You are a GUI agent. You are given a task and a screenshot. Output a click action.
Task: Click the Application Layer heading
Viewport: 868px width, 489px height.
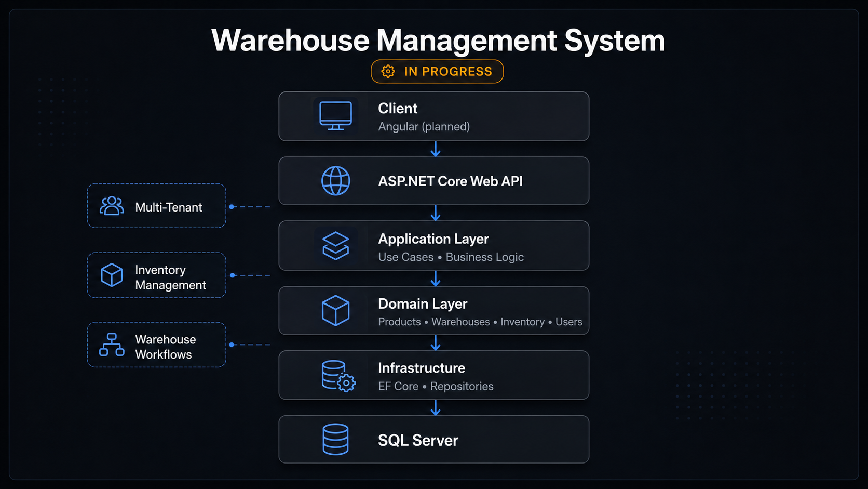coord(433,239)
